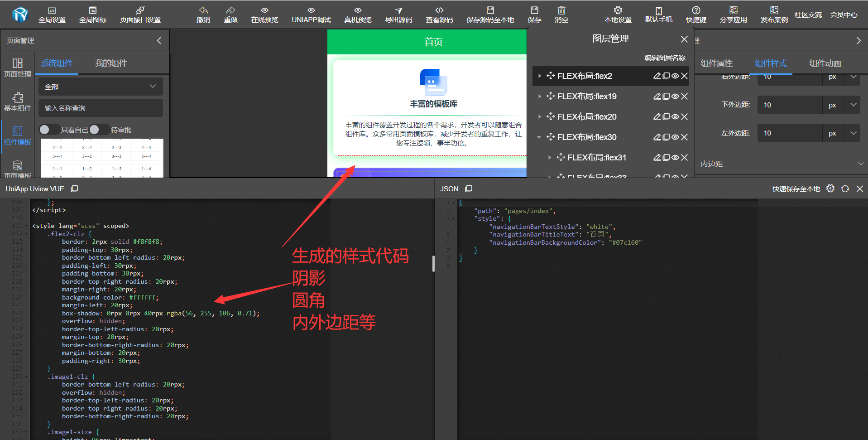Click 导出源码 export source
868x440 pixels.
coord(398,15)
